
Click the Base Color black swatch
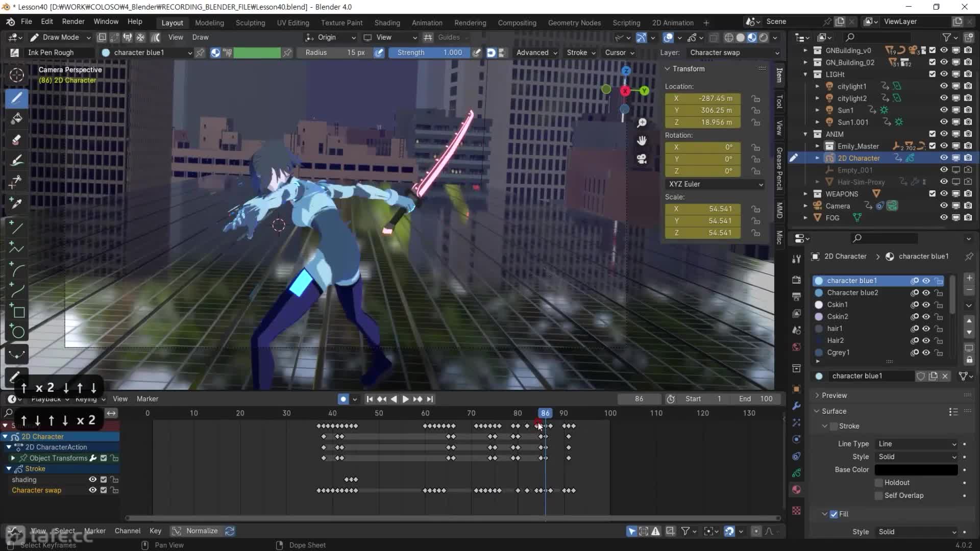pos(916,470)
